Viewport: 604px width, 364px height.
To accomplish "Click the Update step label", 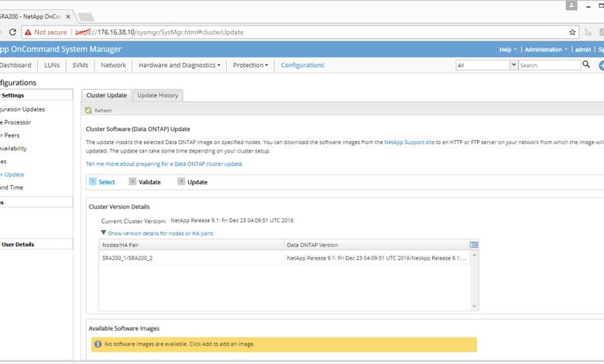I will click(x=197, y=182).
